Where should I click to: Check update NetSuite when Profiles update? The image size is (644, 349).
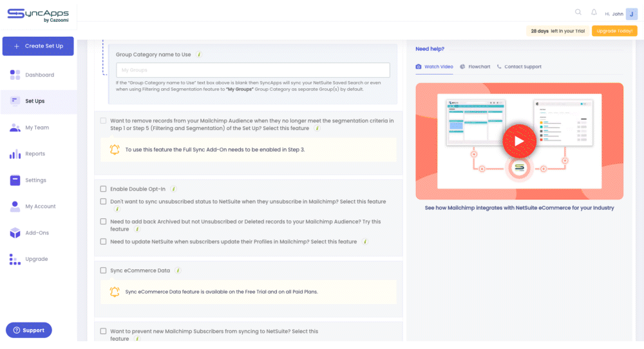tap(103, 241)
